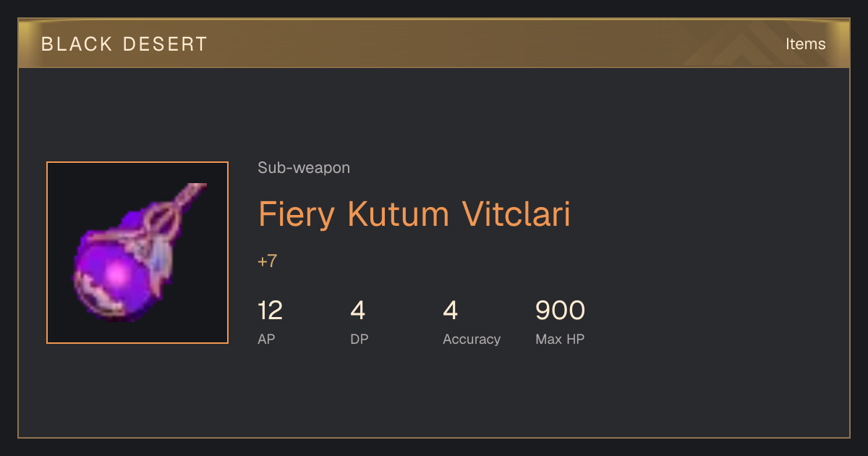
Task: Select the +7 enhancement level
Action: (x=268, y=261)
